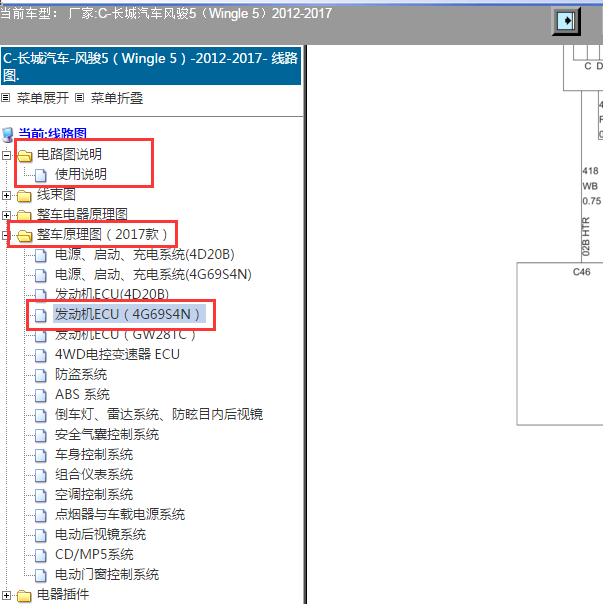Screen dimensions: 603x604
Task: Open the 当前:线路图 root link
Action: [x=52, y=134]
